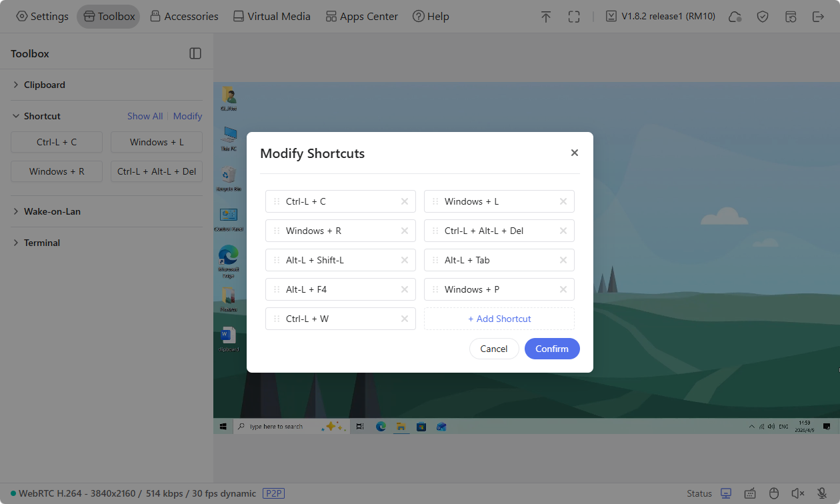The height and width of the screenshot is (504, 840).
Task: Toggle fullscreen mode from the top toolbar
Action: point(574,16)
